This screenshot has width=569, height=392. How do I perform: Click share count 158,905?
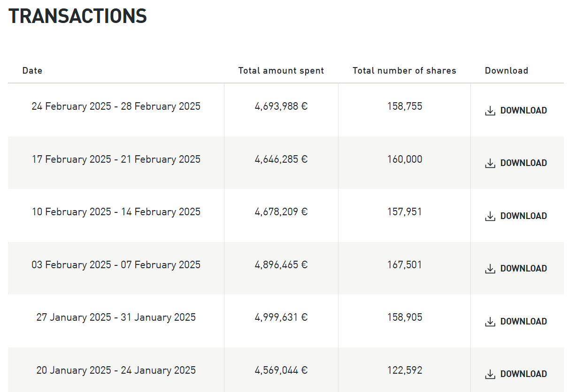405,317
